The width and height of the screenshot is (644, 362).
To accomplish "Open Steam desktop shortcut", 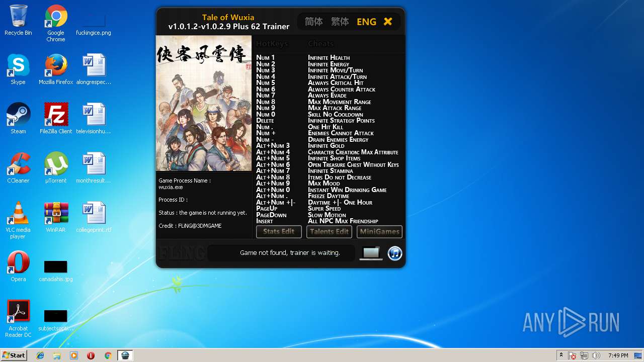I will tap(18, 119).
